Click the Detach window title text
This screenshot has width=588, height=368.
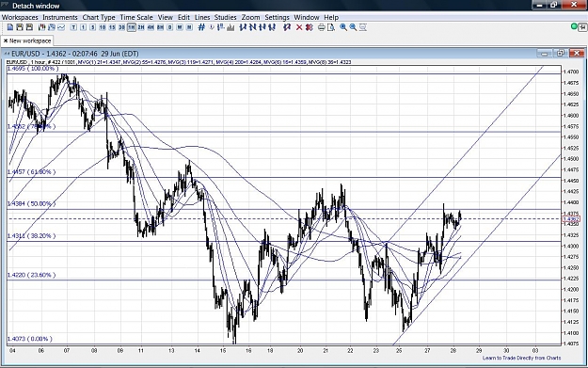point(36,6)
